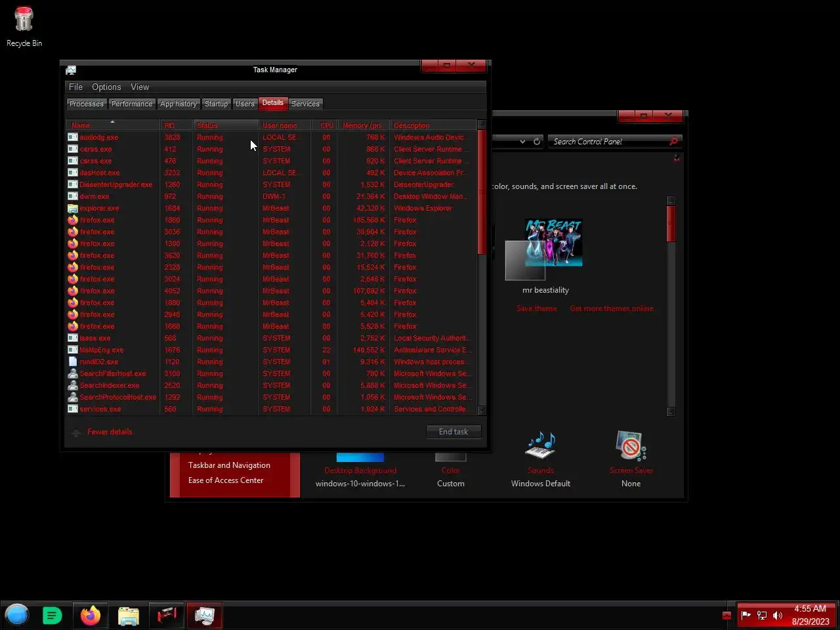Click Get more themes online link

click(612, 308)
